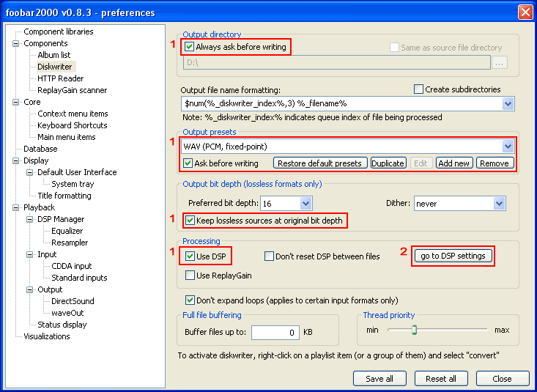Select Default User Interface in the tree
Image resolution: width=537 pixels, height=392 pixels.
point(77,172)
